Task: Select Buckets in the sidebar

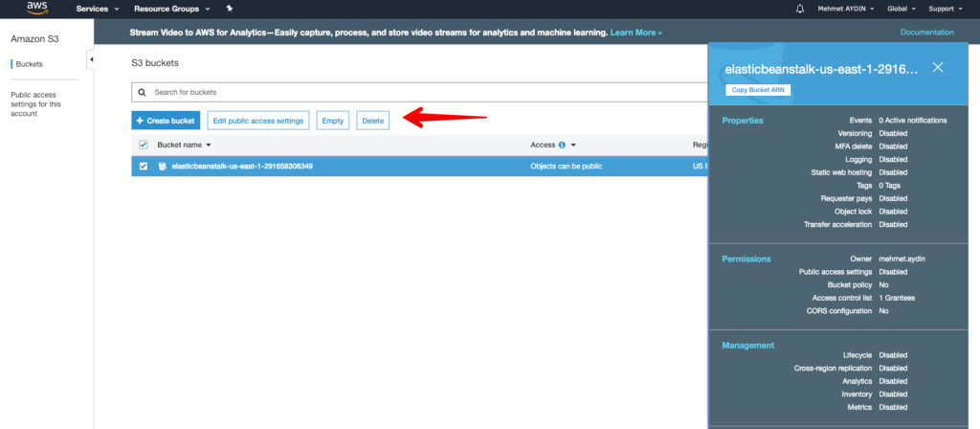Action: 30,64
